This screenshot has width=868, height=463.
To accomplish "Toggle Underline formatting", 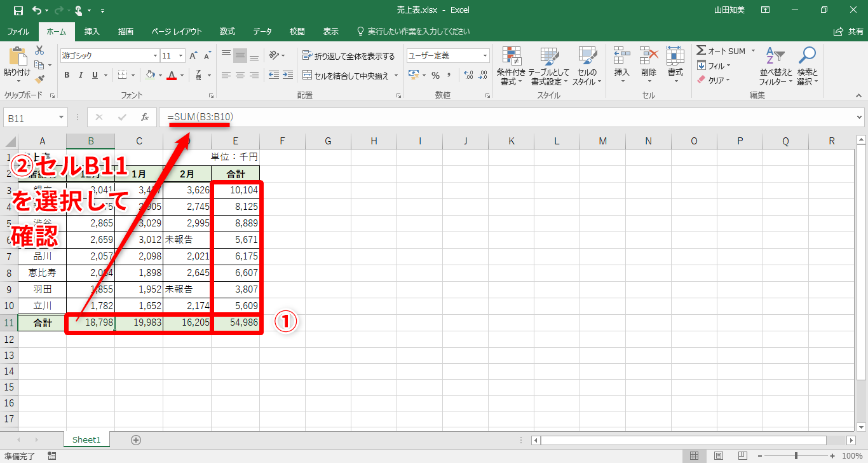I will click(95, 75).
